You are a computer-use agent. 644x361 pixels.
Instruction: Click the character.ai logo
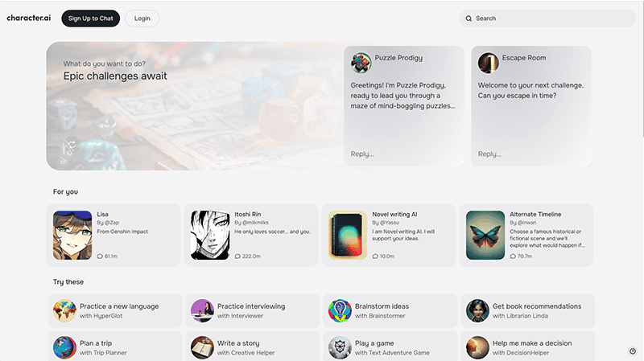[29, 18]
